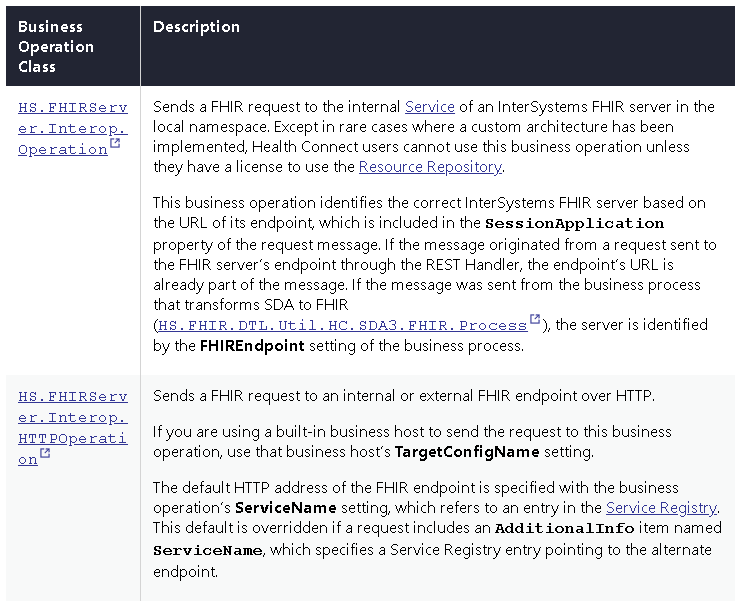Open the HS.FHIRServer.Interop.Operation class link
Viewport: 738px width, 605px height.
pyautogui.click(x=72, y=128)
